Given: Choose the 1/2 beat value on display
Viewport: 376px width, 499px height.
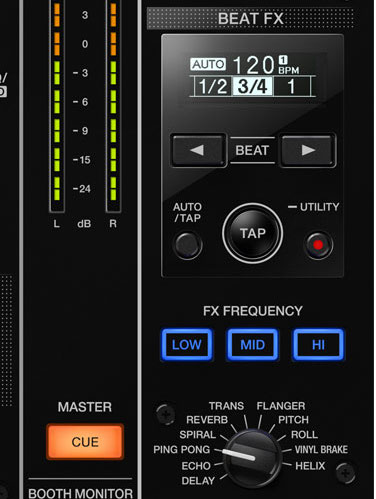Looking at the screenshot, I should pyautogui.click(x=213, y=87).
